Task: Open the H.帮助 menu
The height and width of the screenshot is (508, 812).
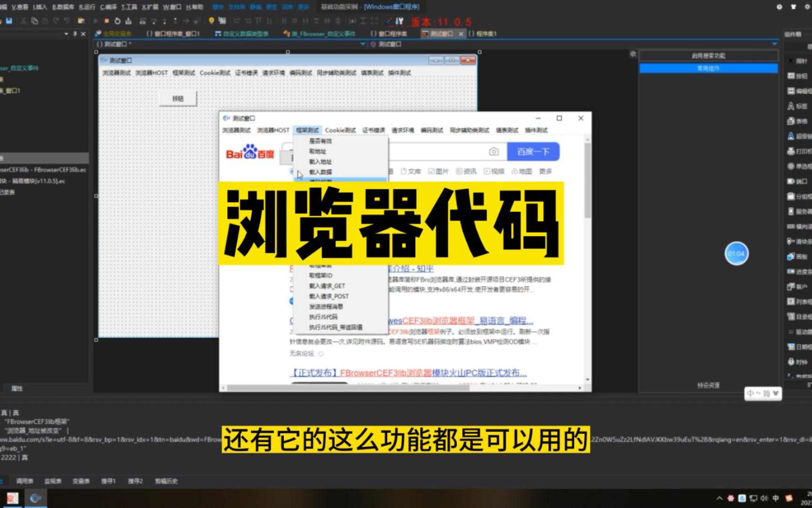Action: click(195, 7)
